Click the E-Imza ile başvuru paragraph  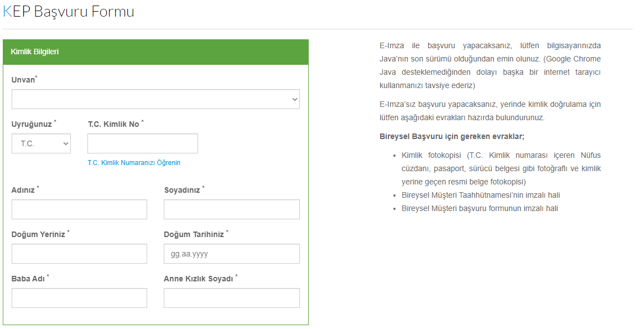pos(490,65)
